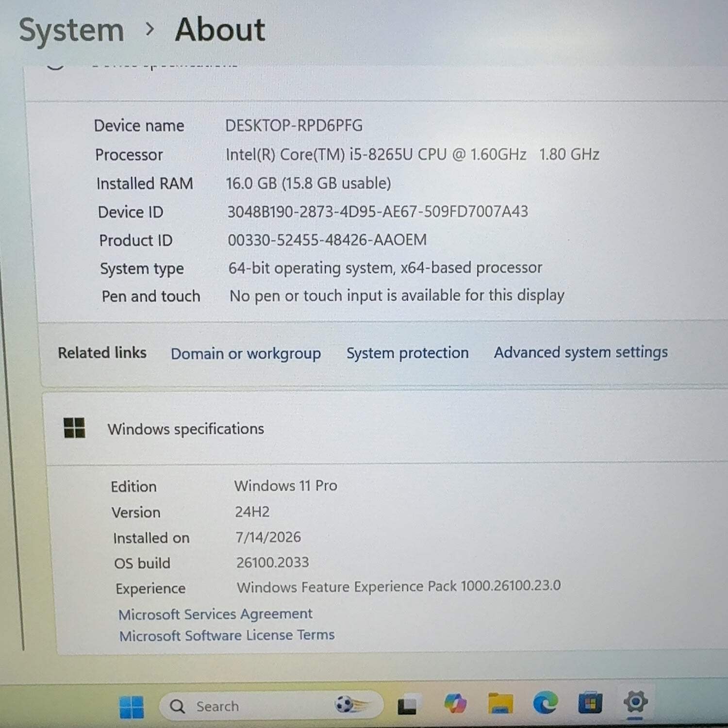This screenshot has width=728, height=728.
Task: Open Microsoft Software License Terms link
Action: (227, 635)
